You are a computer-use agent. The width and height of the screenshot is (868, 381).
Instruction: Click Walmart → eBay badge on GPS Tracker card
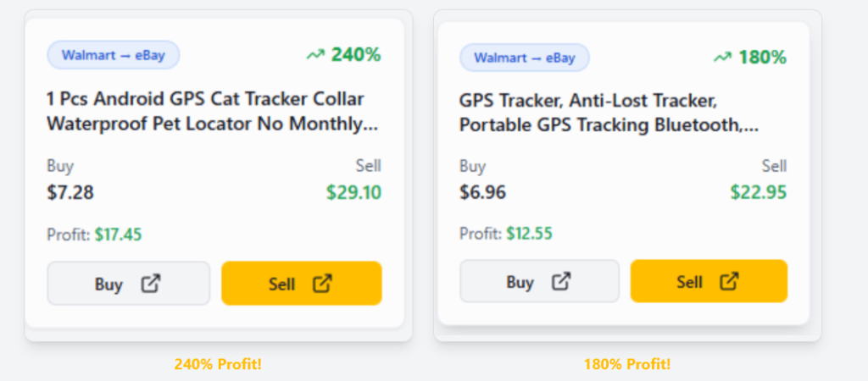[x=524, y=58]
